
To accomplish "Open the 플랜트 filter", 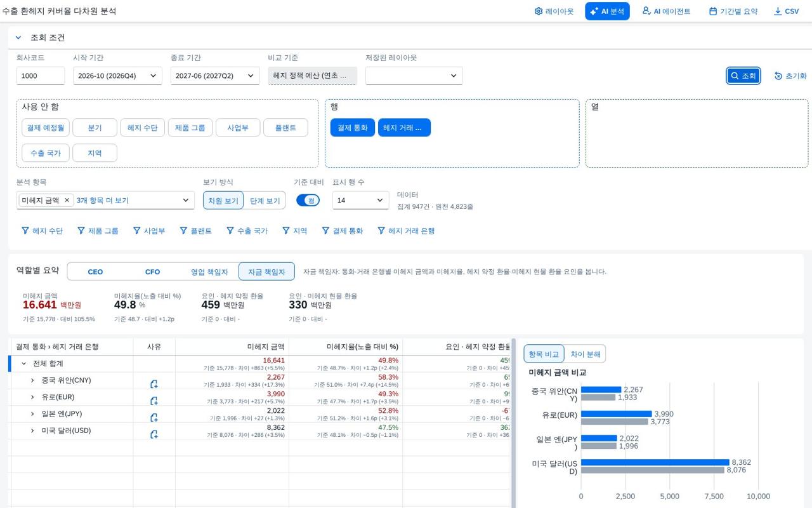I will pyautogui.click(x=195, y=231).
